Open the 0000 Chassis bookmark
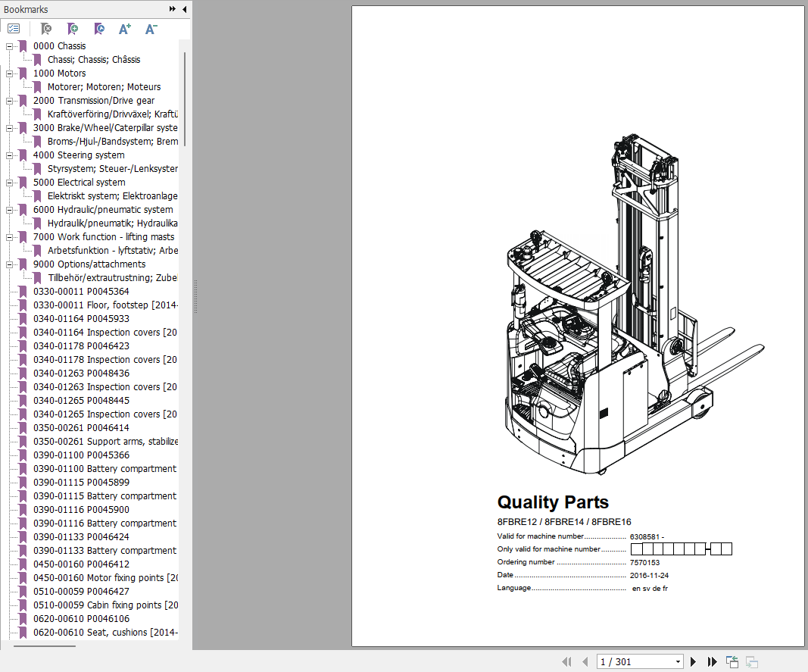Viewport: 808px width, 672px height. point(59,46)
